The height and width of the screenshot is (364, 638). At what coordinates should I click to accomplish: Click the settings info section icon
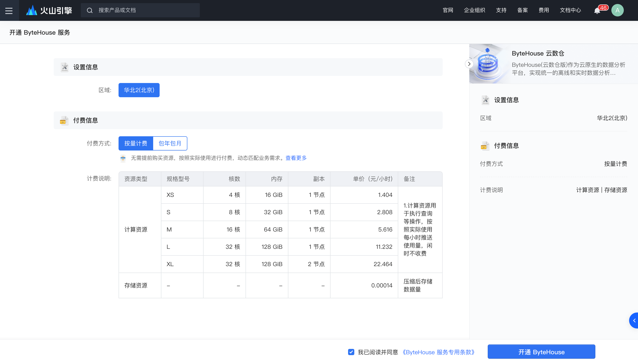[65, 67]
